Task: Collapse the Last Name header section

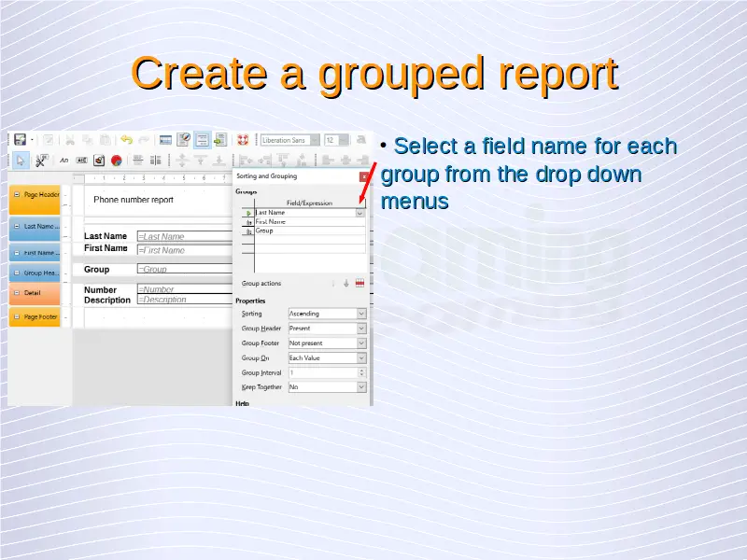Action: [17, 226]
